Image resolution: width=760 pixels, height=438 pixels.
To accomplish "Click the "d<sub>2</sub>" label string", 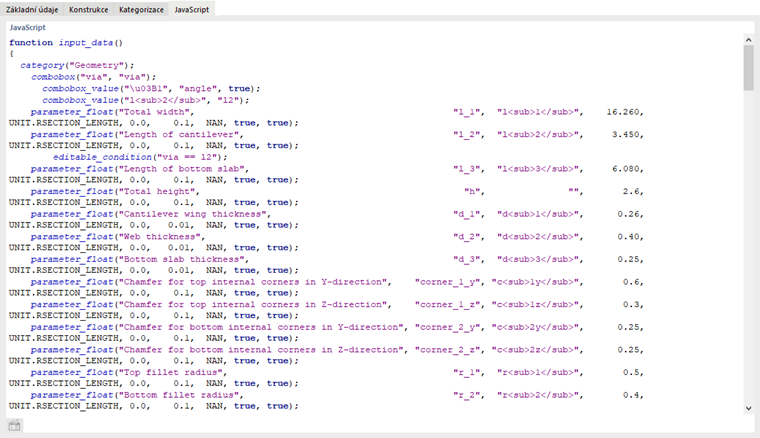I will pos(538,236).
